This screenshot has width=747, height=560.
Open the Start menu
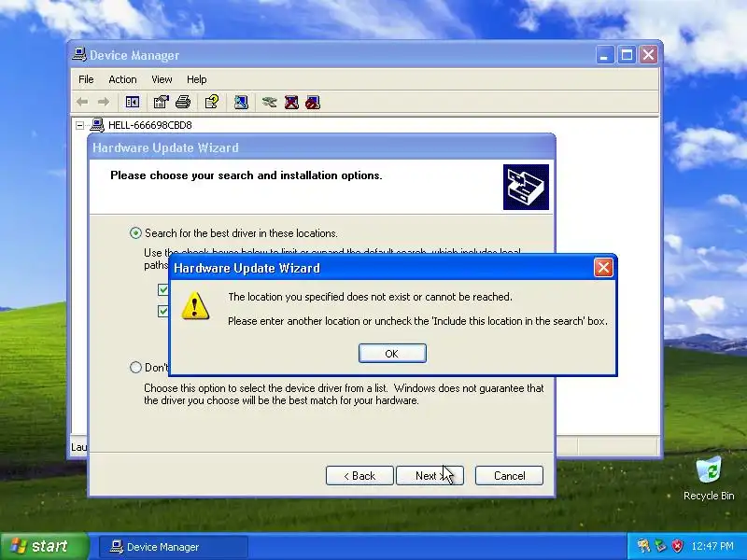44,546
